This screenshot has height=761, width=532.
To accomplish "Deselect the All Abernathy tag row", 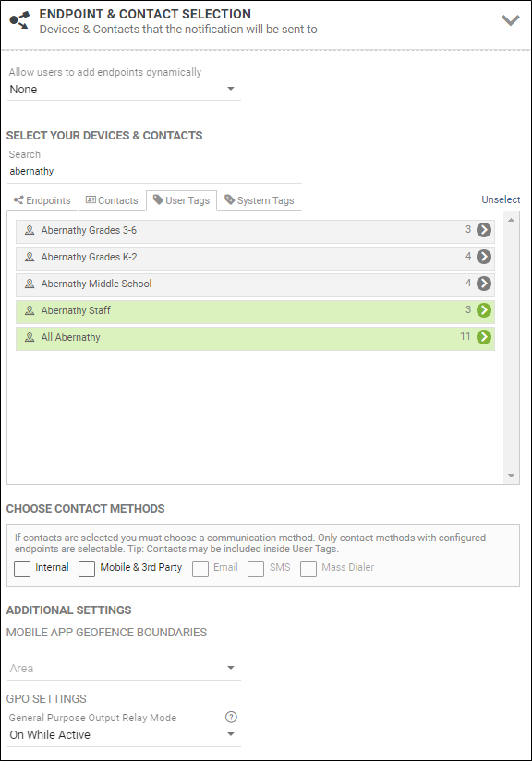I will click(x=255, y=337).
